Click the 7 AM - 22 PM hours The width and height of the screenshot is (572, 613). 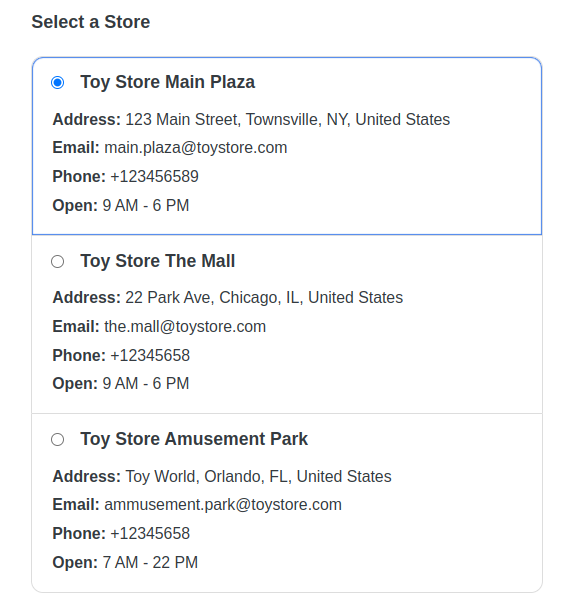150,563
